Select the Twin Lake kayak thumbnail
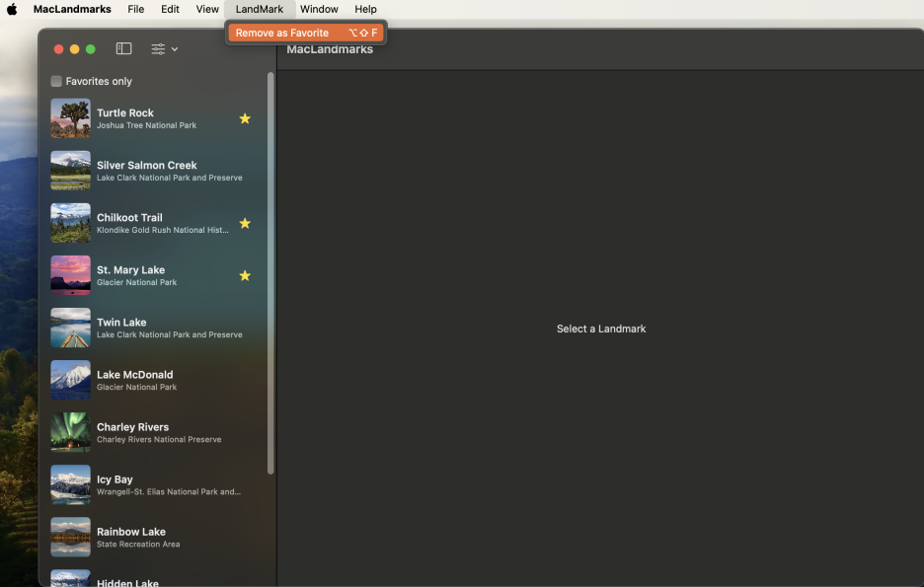924x587 pixels. (71, 328)
